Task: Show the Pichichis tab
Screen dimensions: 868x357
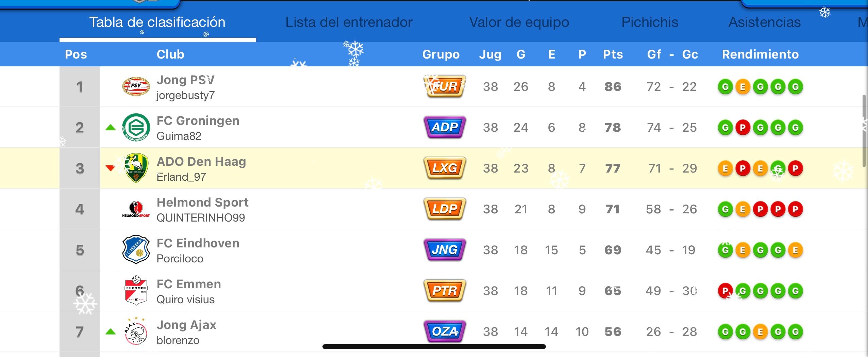Action: coord(650,22)
